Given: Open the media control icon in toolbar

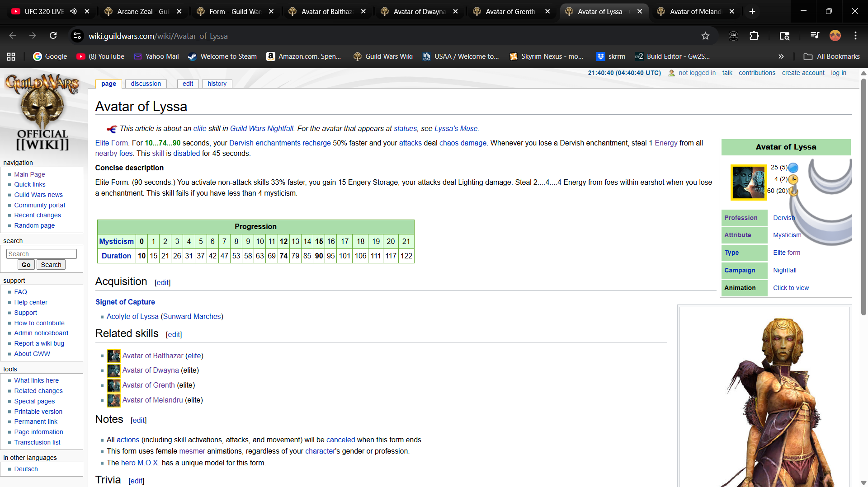Looking at the screenshot, I should point(815,36).
